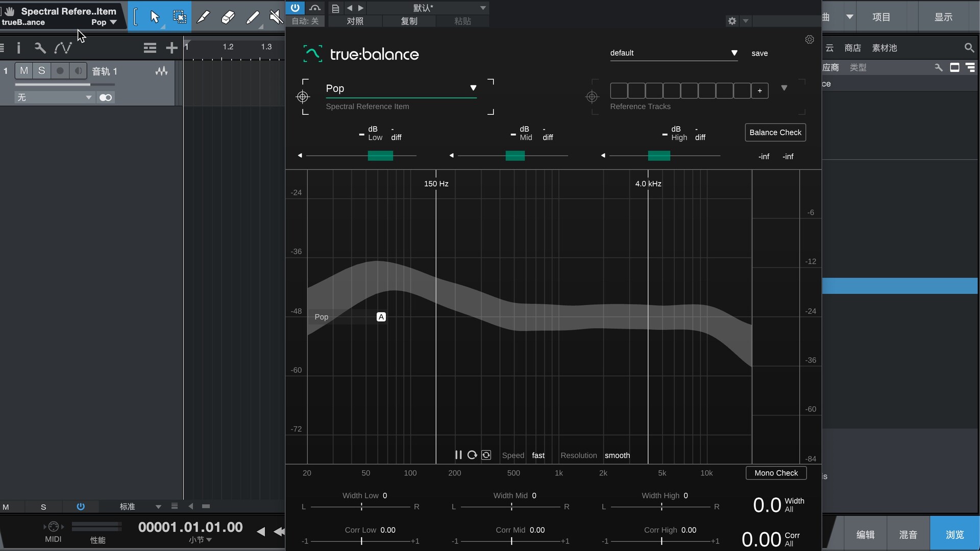
Task: Open the track inspector info icon
Action: click(x=19, y=48)
